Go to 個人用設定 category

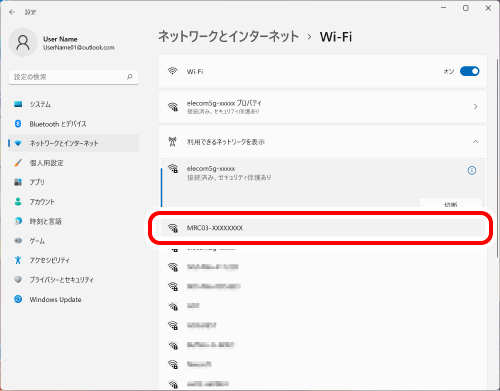(x=74, y=163)
